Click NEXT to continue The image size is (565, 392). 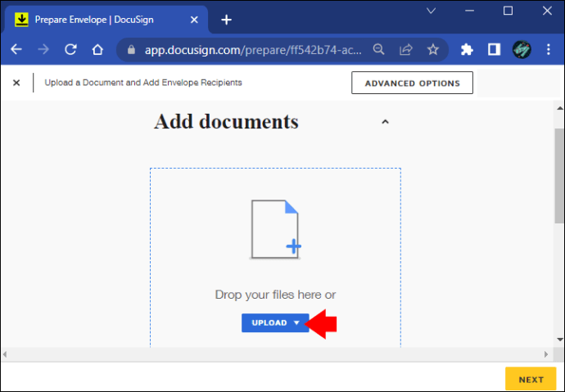point(531,380)
